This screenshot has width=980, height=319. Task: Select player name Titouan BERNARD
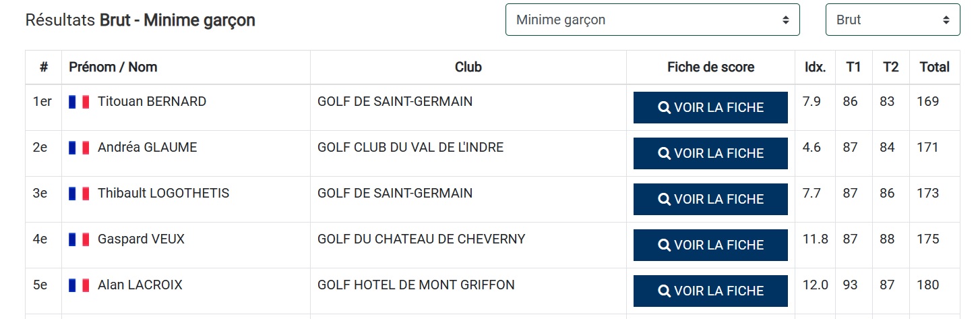(152, 102)
